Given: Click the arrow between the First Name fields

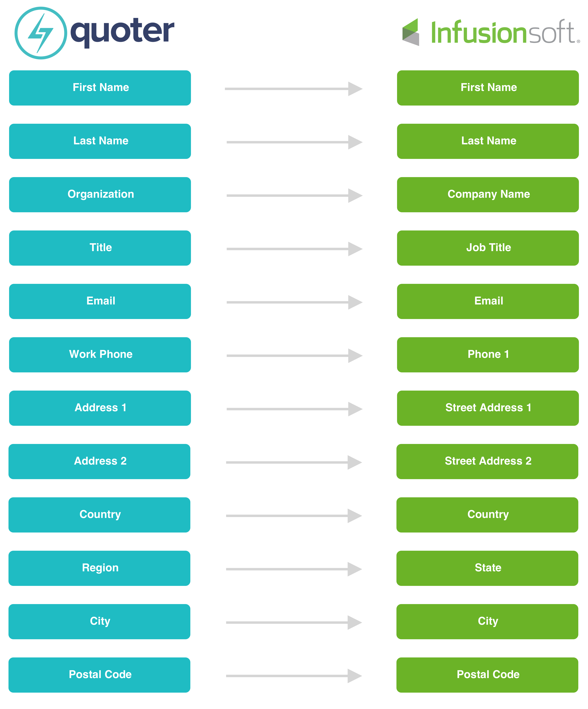Looking at the screenshot, I should point(294,89).
